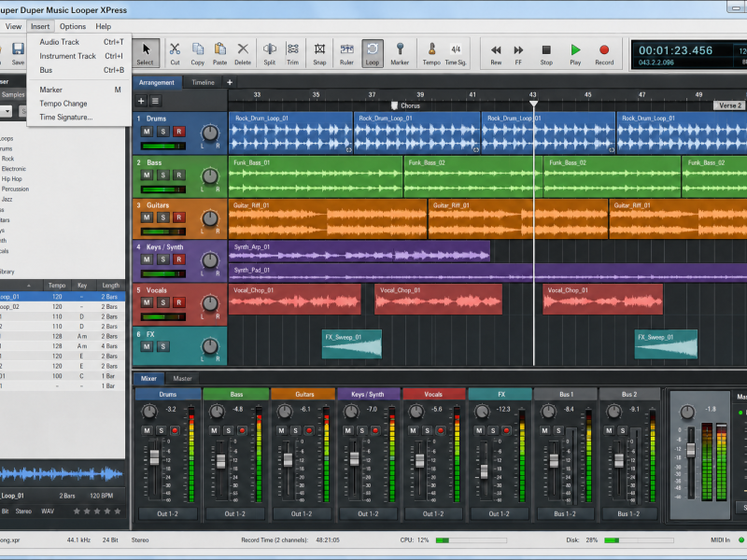Toggle the Loop button in toolbar
Viewport: 747px width, 560px height.
point(373,54)
